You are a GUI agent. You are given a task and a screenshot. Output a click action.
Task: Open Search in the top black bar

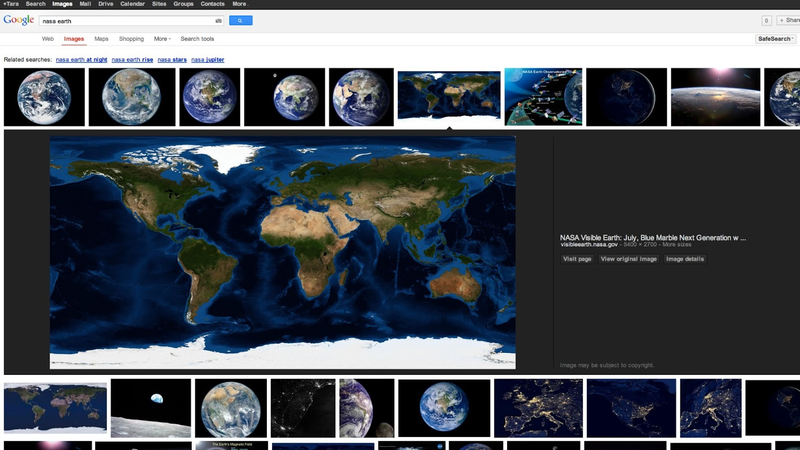(x=35, y=4)
